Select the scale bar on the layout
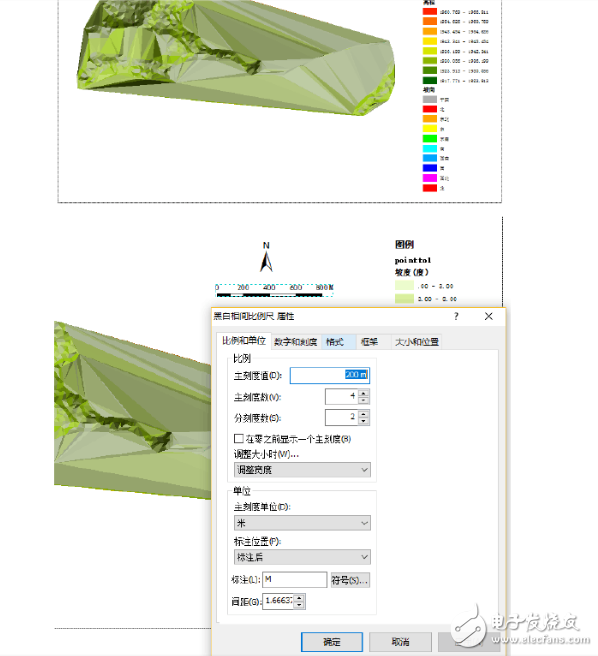 [x=274, y=290]
